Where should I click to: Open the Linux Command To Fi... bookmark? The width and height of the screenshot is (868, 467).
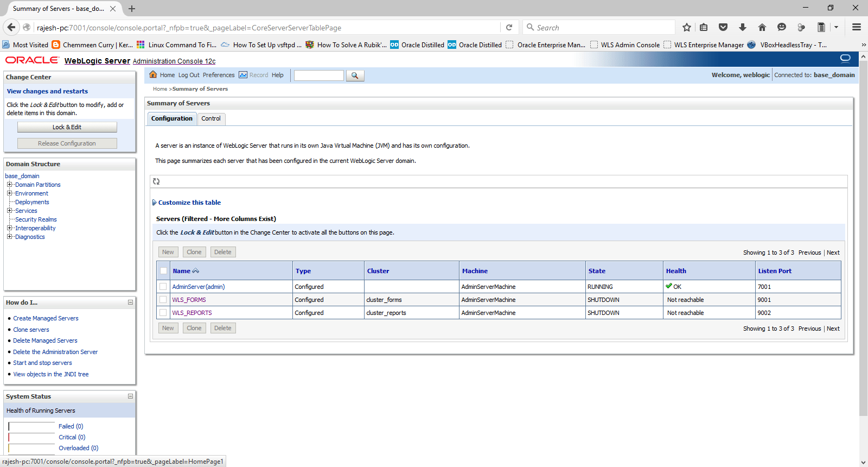[176, 45]
